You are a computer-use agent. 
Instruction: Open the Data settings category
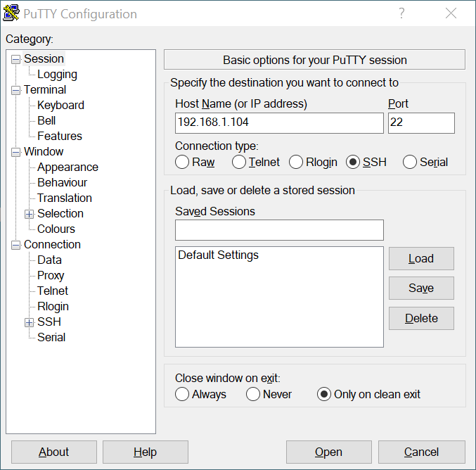point(49,260)
